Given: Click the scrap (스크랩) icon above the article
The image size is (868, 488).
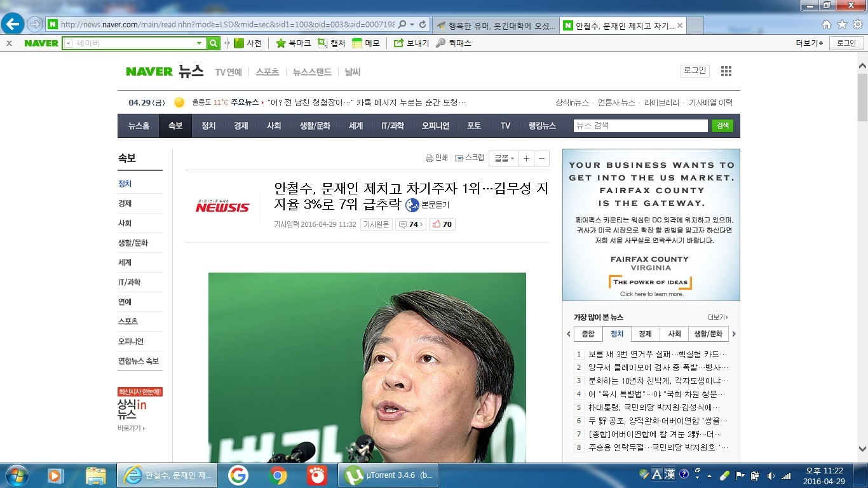Looking at the screenshot, I should [x=459, y=158].
